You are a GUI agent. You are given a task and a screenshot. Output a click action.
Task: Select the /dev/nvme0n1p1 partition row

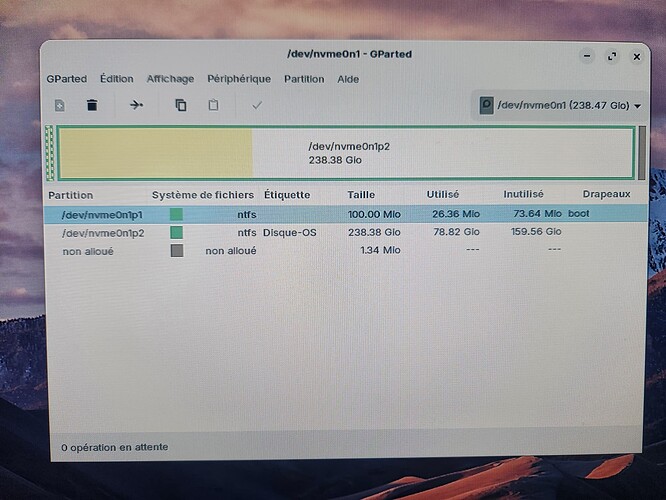(346, 214)
